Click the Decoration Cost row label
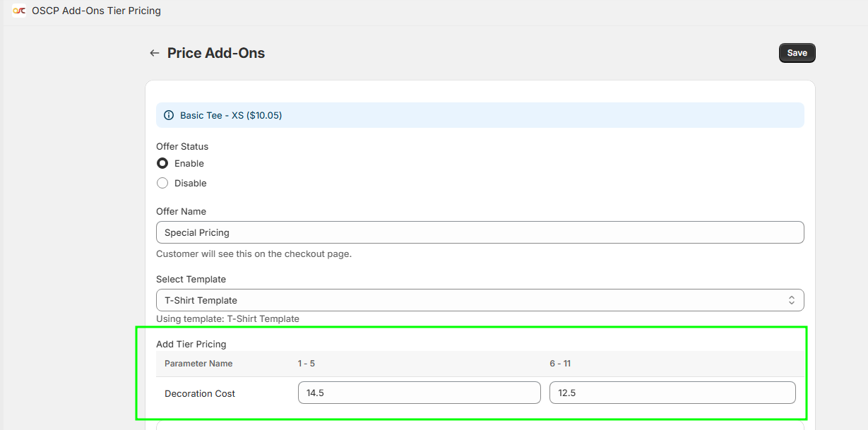Image resolution: width=868 pixels, height=430 pixels. tap(200, 393)
